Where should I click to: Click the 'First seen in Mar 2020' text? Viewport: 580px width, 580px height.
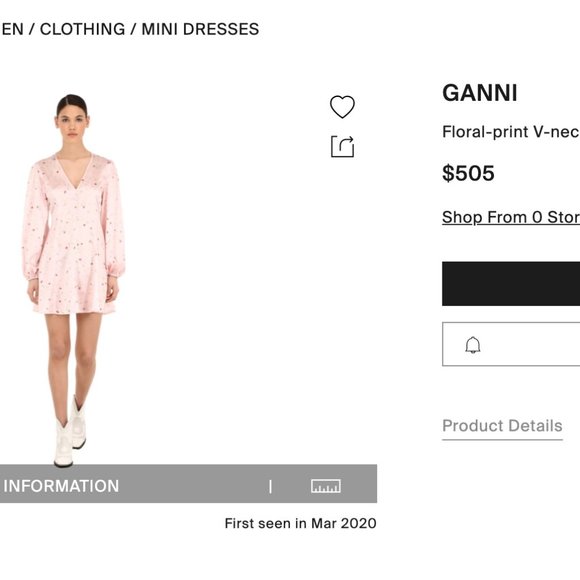(300, 523)
